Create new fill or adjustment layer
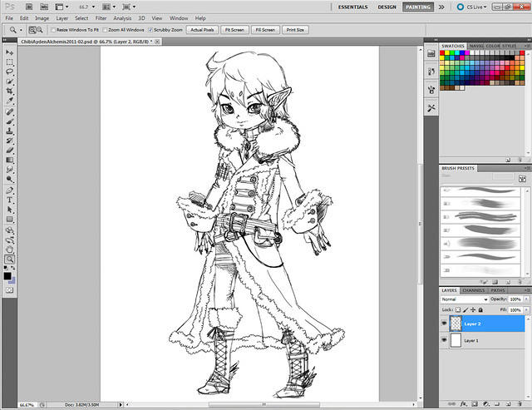Viewport: 532px width, 410px height. (485, 404)
